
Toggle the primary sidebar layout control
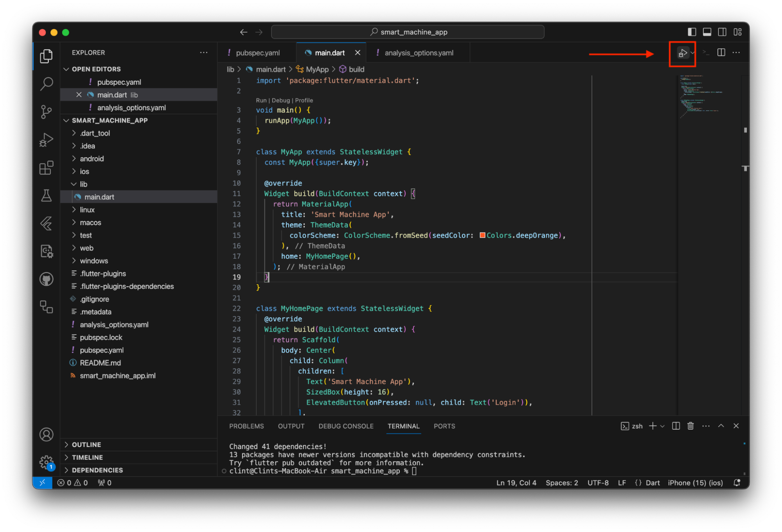coord(692,32)
